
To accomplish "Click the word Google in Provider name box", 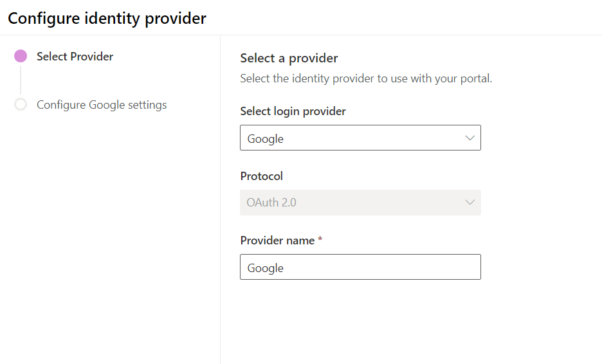I will pos(266,268).
